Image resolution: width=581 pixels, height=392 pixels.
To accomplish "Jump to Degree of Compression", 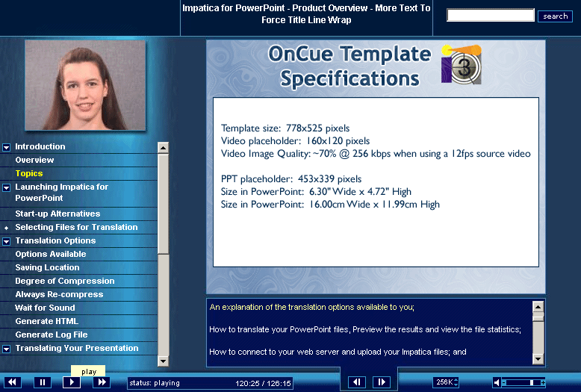I will pyautogui.click(x=65, y=281).
